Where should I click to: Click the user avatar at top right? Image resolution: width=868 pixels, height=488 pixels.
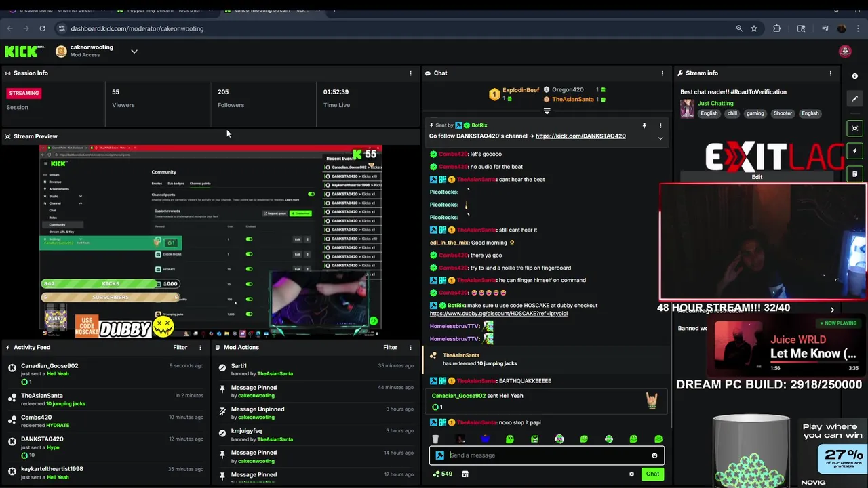click(x=845, y=52)
